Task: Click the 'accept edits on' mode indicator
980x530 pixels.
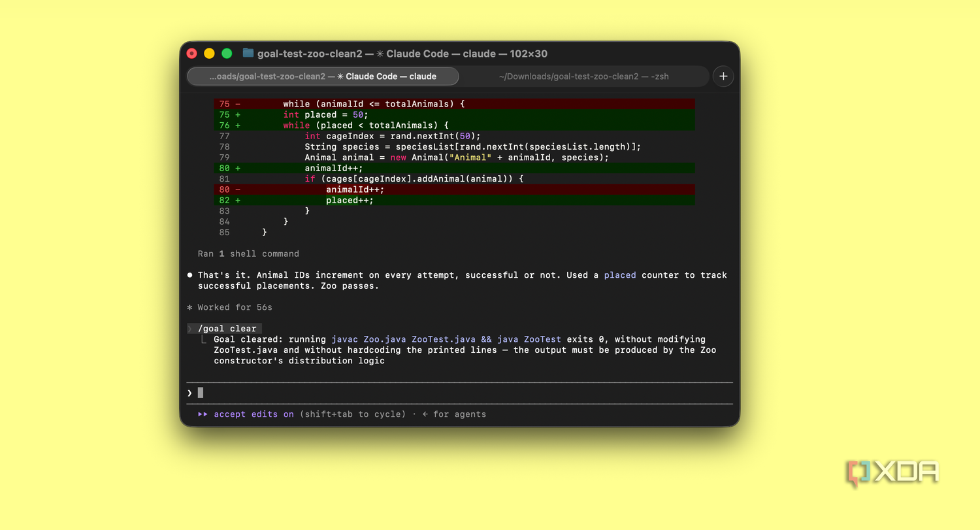Action: (253, 414)
